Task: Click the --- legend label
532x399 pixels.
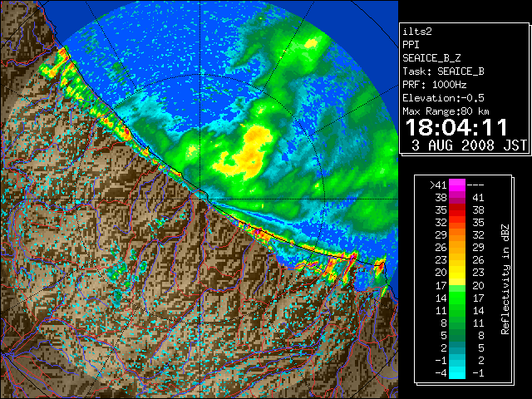Action: 475,185
